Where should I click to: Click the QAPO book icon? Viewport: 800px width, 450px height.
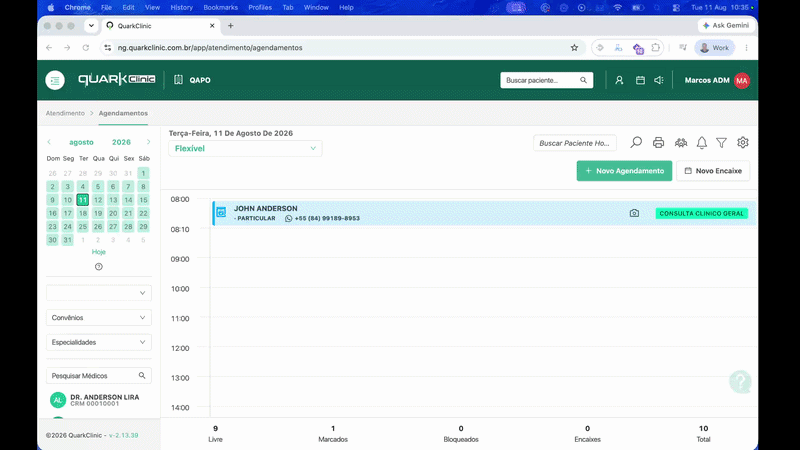coord(178,80)
